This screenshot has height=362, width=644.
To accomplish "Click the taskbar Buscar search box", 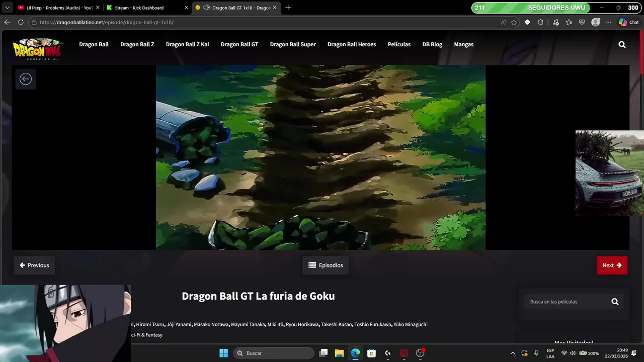I will click(x=274, y=353).
